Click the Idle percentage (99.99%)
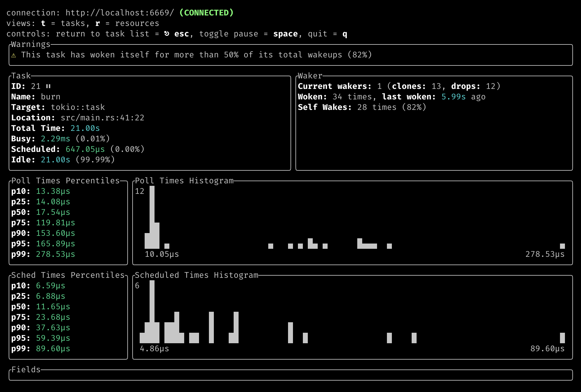Image resolution: width=581 pixels, height=392 pixels. pos(95,160)
